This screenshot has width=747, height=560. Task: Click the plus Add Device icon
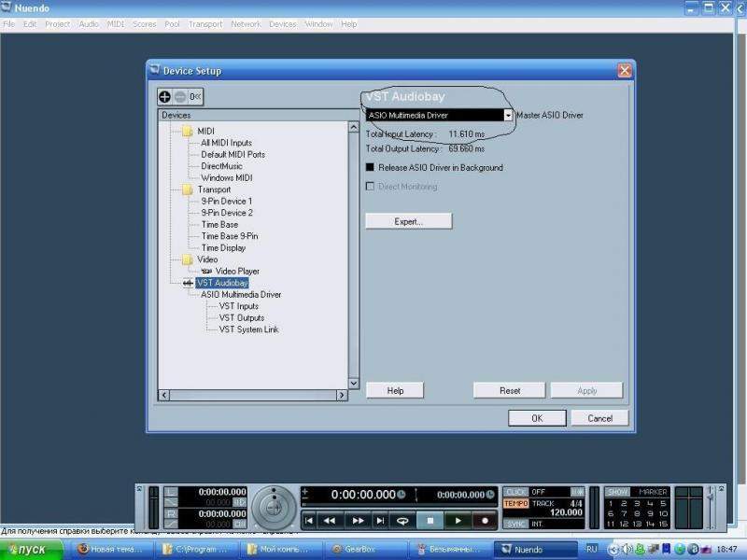coord(165,96)
